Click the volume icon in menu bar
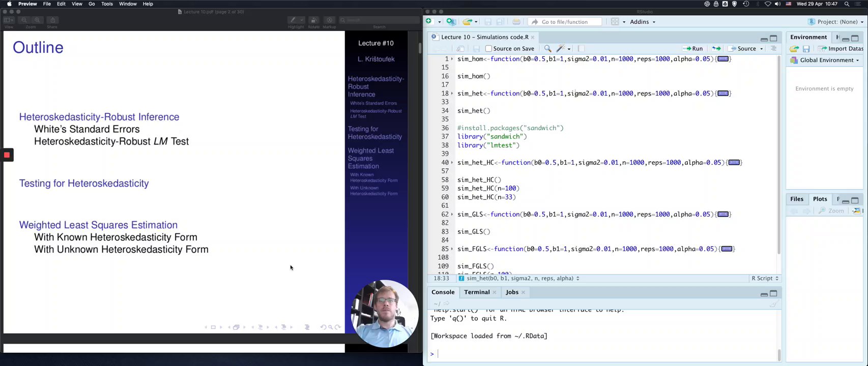 tap(777, 4)
